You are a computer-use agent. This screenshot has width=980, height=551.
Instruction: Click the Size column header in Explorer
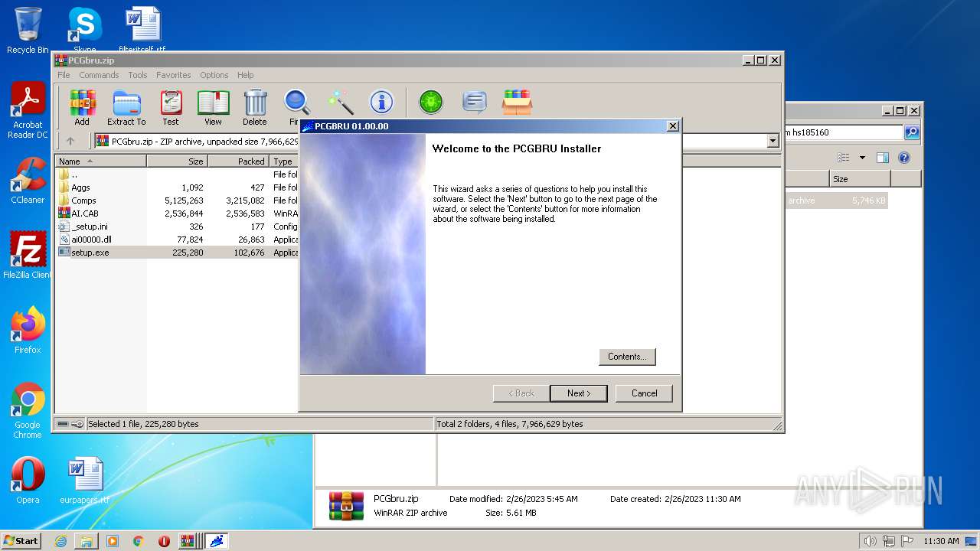coord(860,179)
